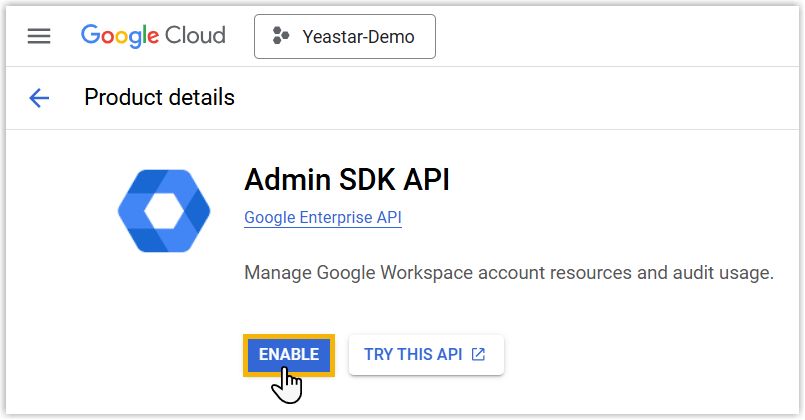Click the Manage Google Workspace description text
The image size is (805, 420).
click(x=509, y=272)
